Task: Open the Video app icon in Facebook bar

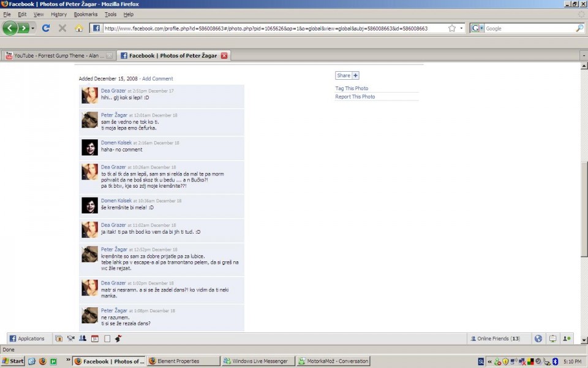Action: [x=71, y=339]
